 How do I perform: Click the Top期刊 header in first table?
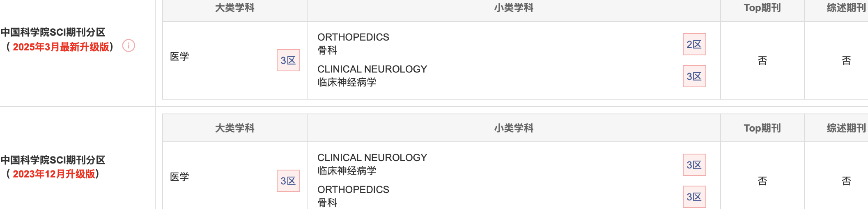(762, 8)
